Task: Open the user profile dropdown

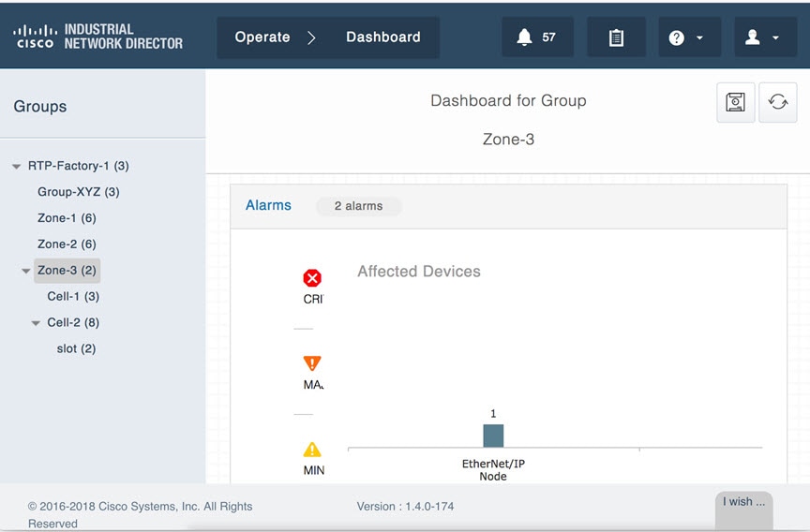Action: click(765, 37)
